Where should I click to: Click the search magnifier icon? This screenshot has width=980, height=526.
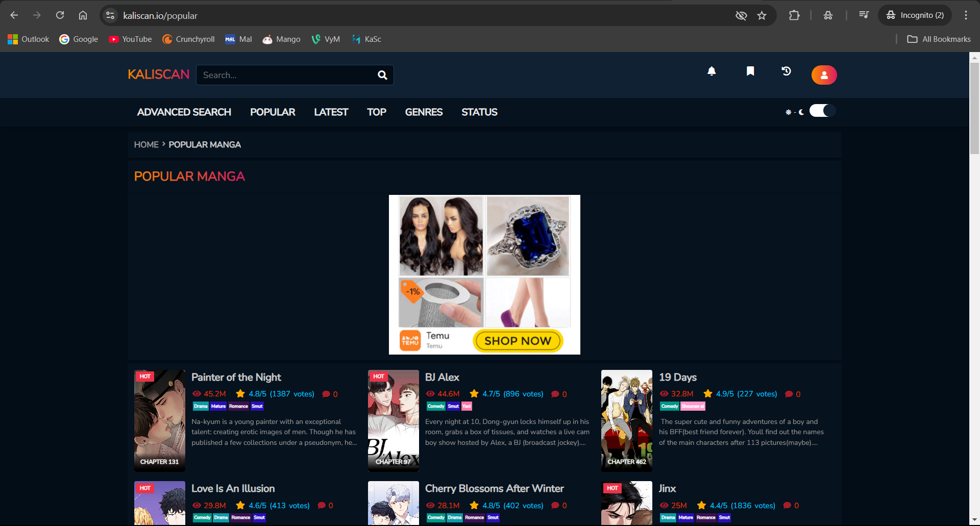382,76
